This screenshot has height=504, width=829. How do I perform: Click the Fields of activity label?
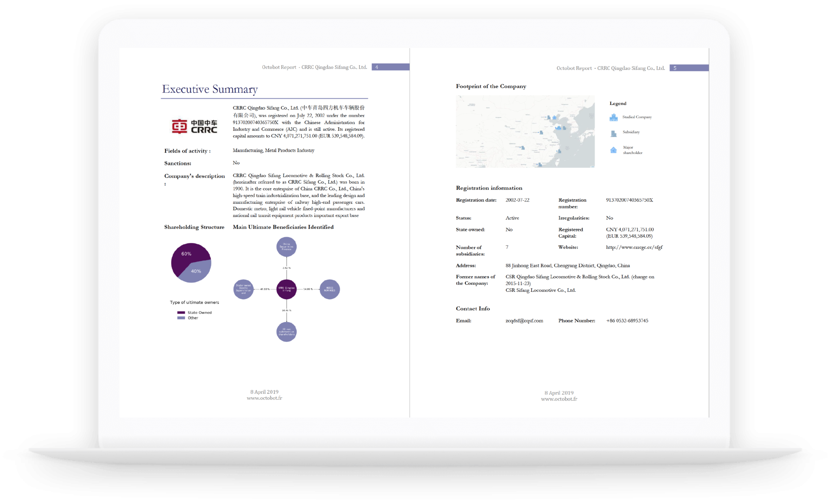187,151
